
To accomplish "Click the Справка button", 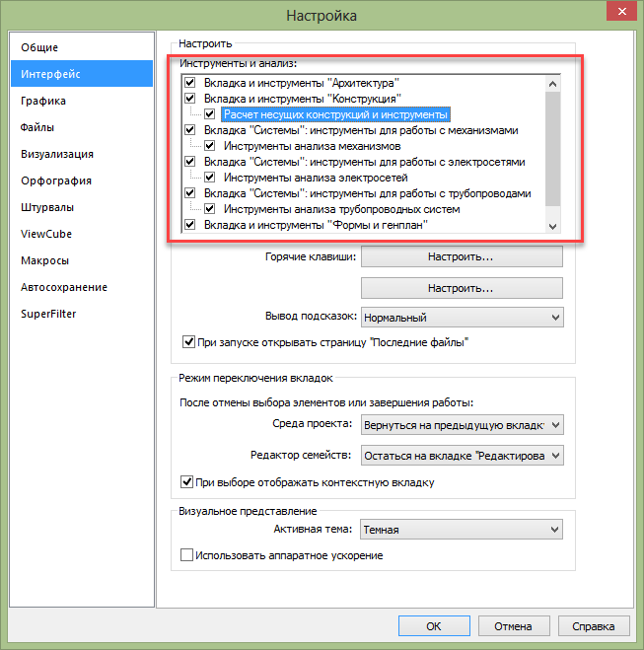I will pyautogui.click(x=594, y=626).
